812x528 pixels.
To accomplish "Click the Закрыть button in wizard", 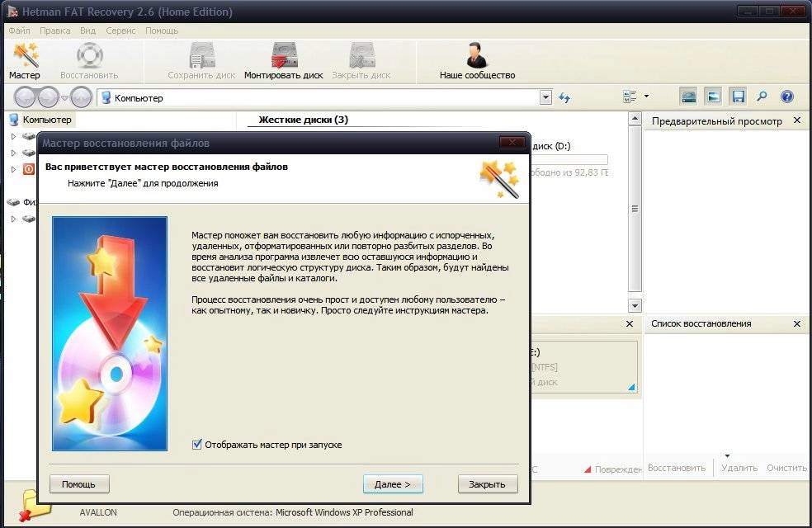I will click(x=488, y=484).
